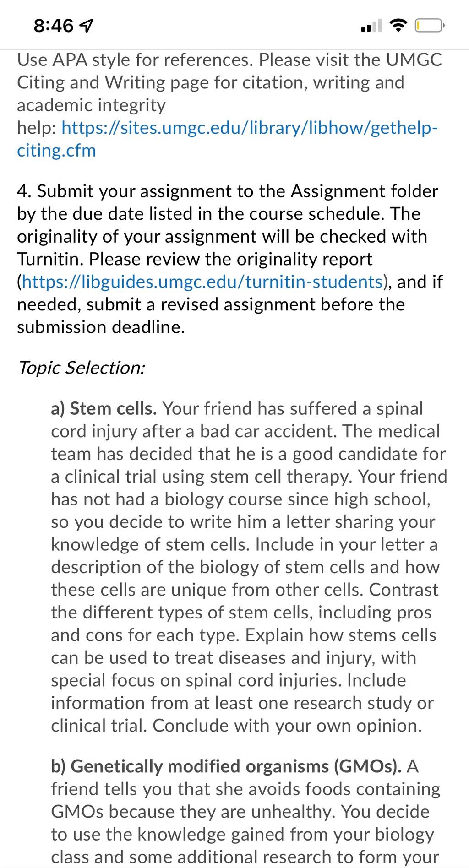Tap the location arrow icon in status bar
Image resolution: width=469 pixels, height=868 pixels.
(87, 26)
